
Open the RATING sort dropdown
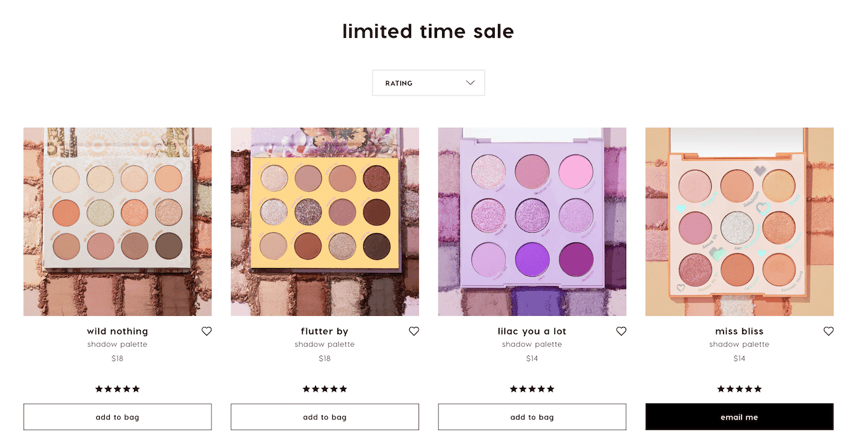428,83
